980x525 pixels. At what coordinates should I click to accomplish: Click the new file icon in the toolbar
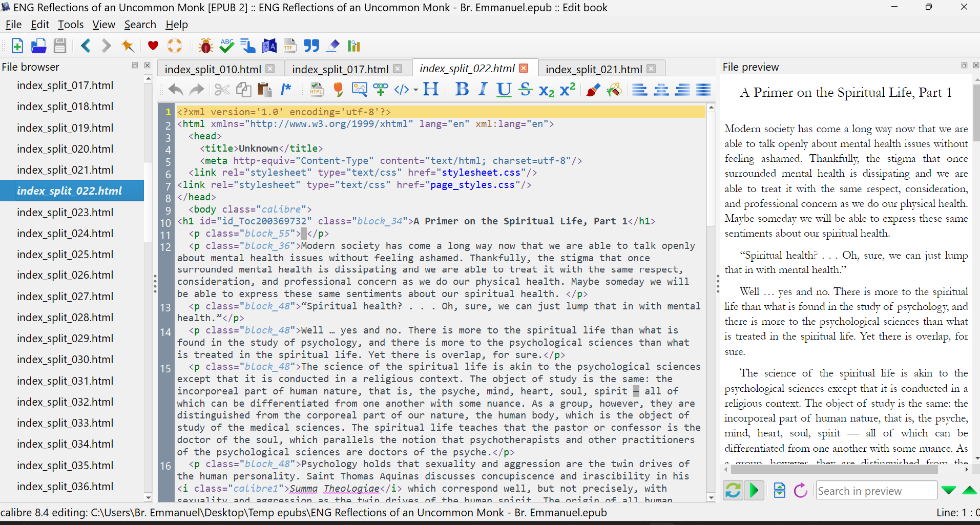[17, 46]
